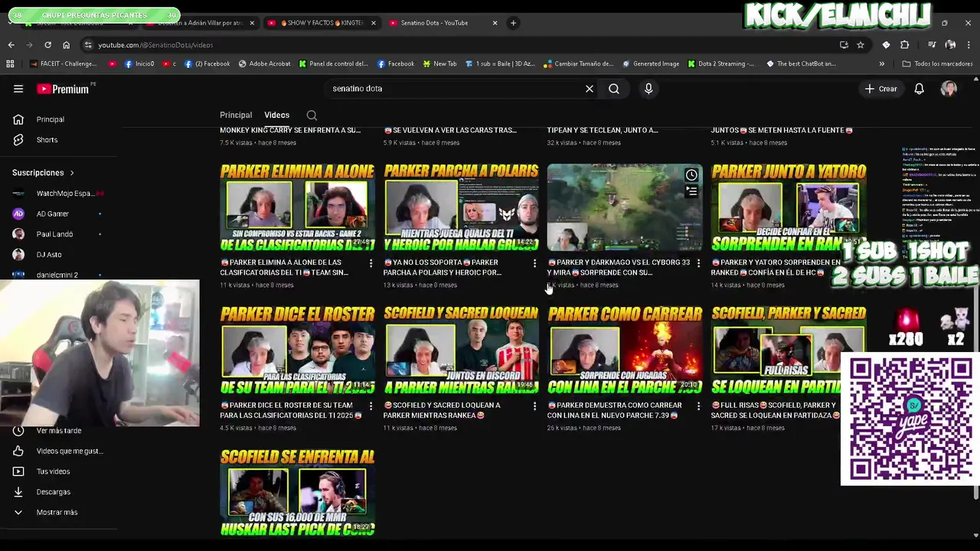Open the YouTube hamburger guide menu
Screen dimensions: 980x551
pos(18,89)
